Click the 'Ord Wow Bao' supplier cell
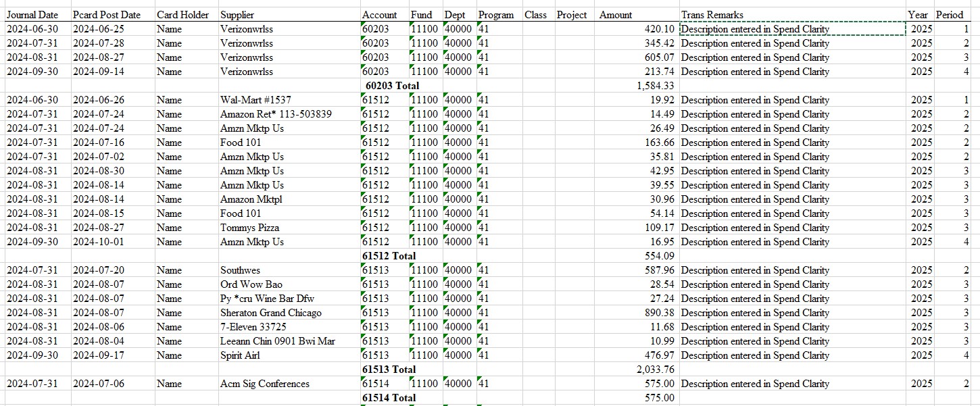This screenshot has width=980, height=406. [x=289, y=284]
